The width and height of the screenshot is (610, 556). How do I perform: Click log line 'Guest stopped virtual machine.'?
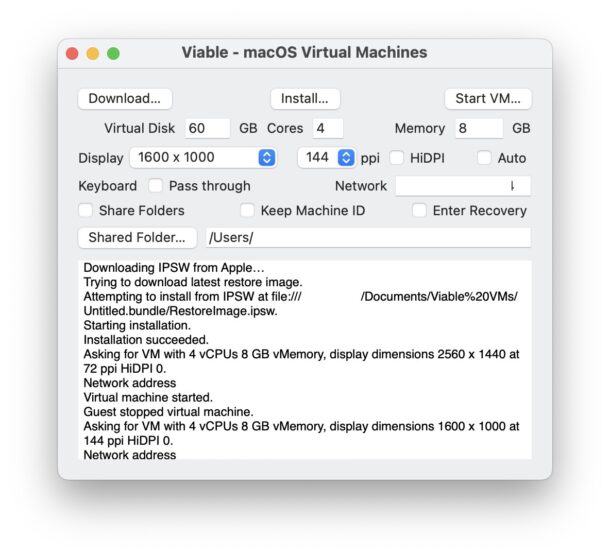point(168,412)
